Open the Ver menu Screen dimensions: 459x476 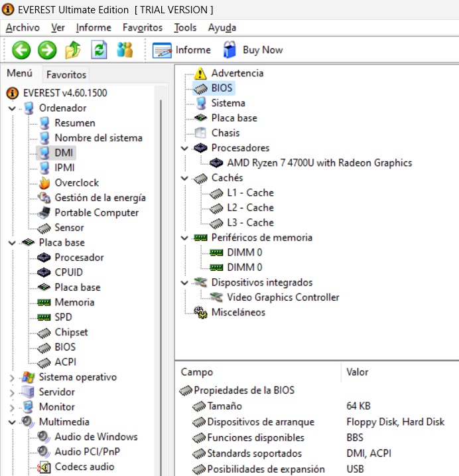click(x=58, y=28)
